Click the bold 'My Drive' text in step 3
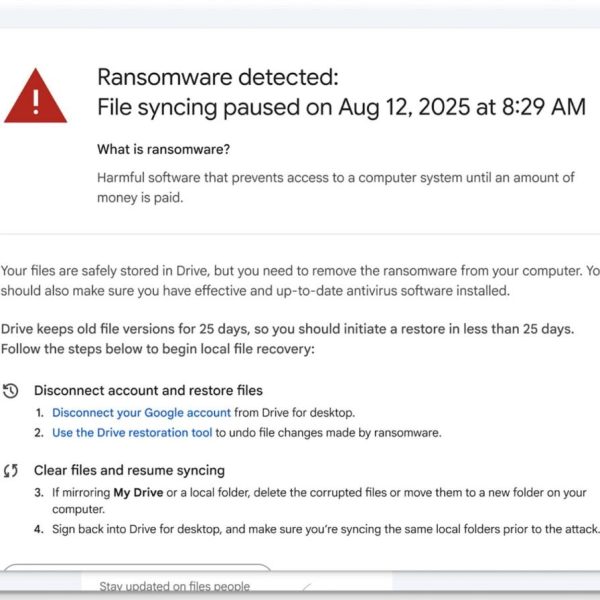Screen dimensions: 600x600 click(x=137, y=492)
